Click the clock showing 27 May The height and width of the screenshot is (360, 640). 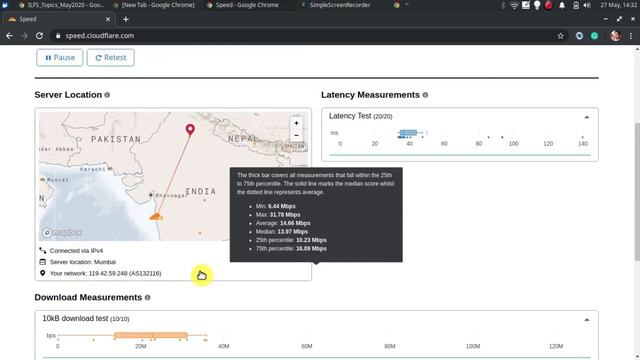click(x=618, y=5)
